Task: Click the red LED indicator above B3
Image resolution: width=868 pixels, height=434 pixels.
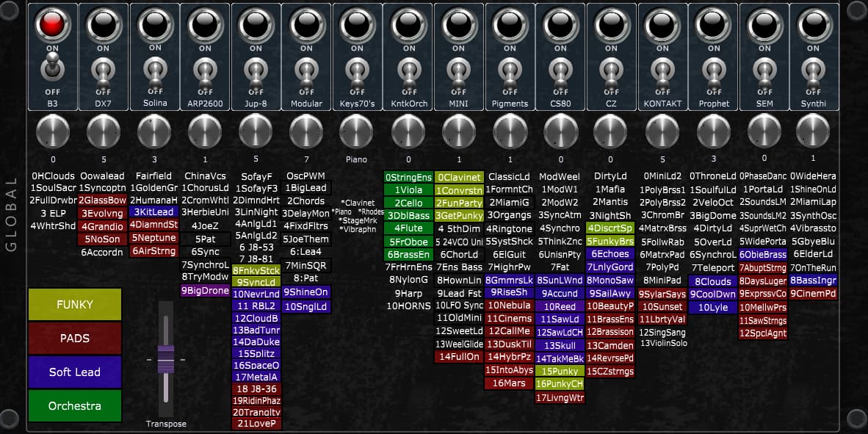Action: (53, 23)
